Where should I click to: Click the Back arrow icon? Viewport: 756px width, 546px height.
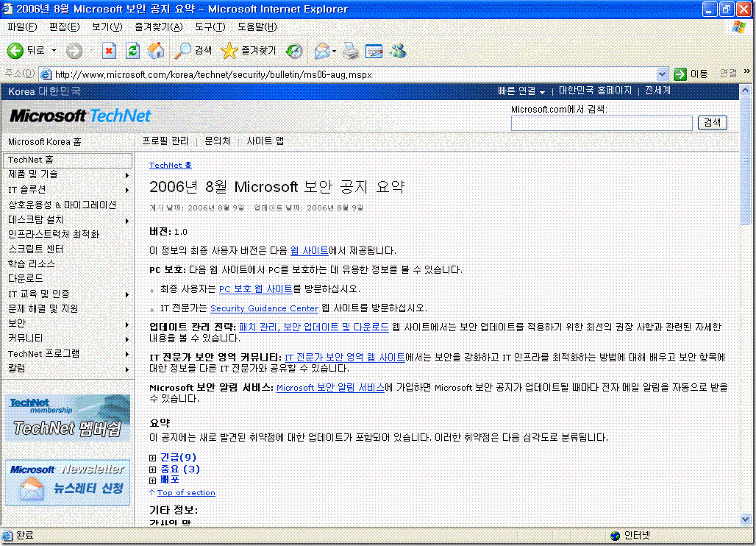point(15,51)
